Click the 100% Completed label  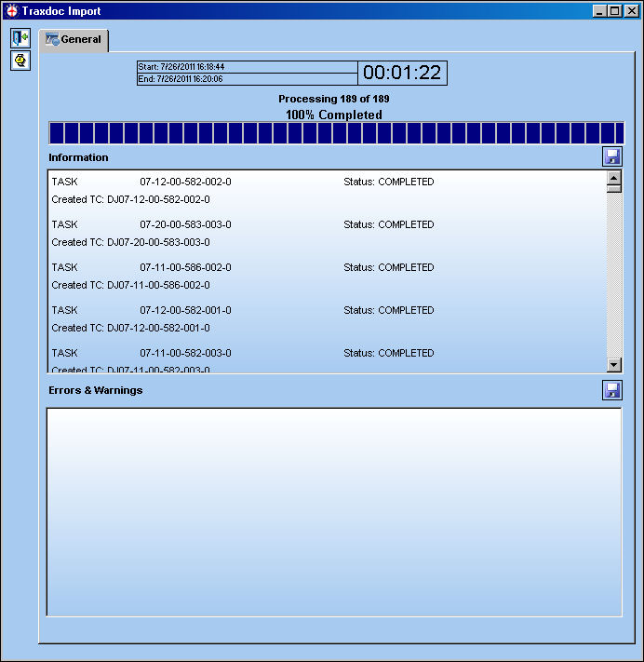click(x=334, y=115)
